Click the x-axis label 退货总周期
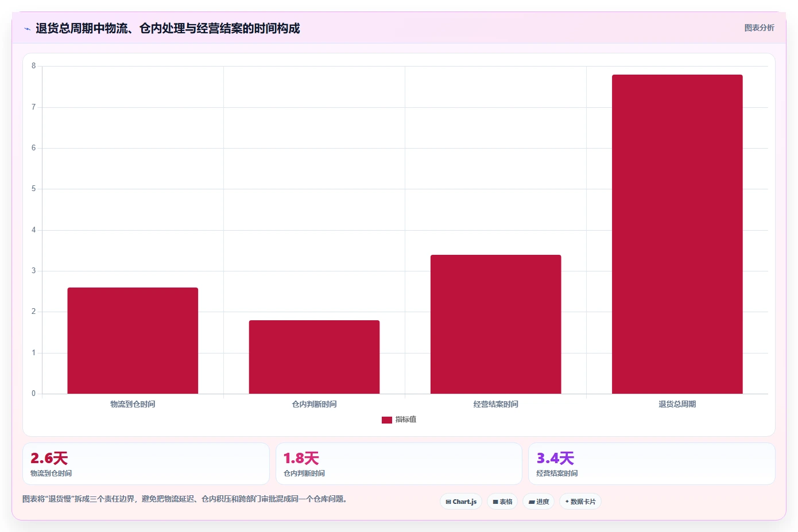The height and width of the screenshot is (532, 798). pos(677,405)
